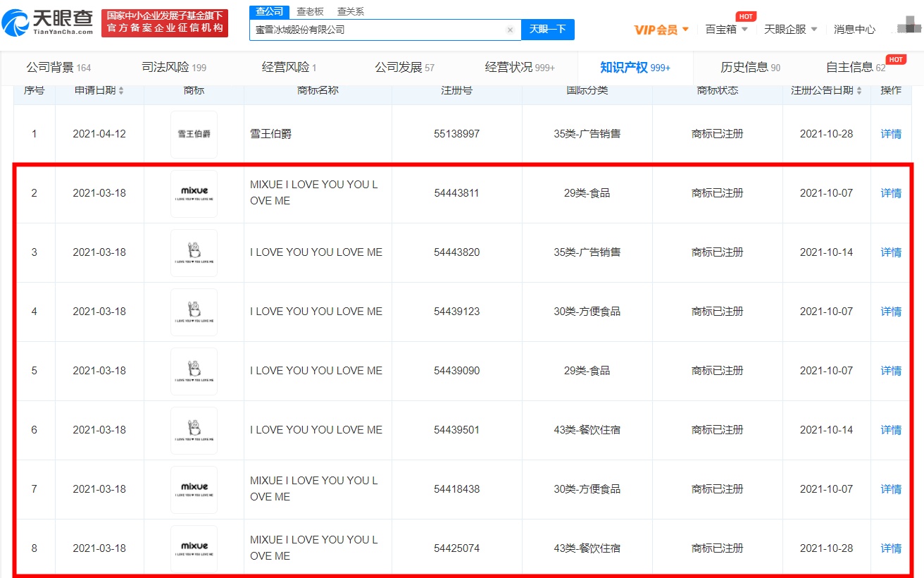Click the 43类-餐饮住宿 cell in row 6
The width and height of the screenshot is (924, 578).
click(587, 430)
